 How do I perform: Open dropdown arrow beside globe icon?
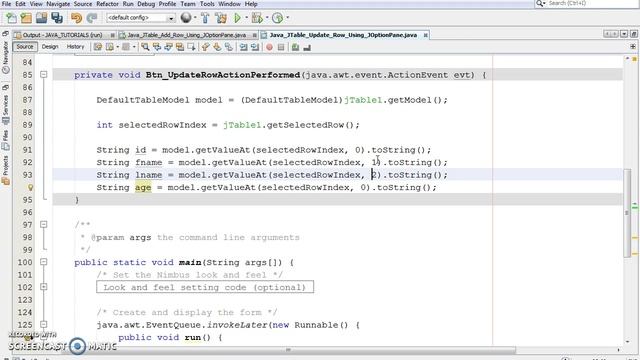pyautogui.click(x=195, y=18)
